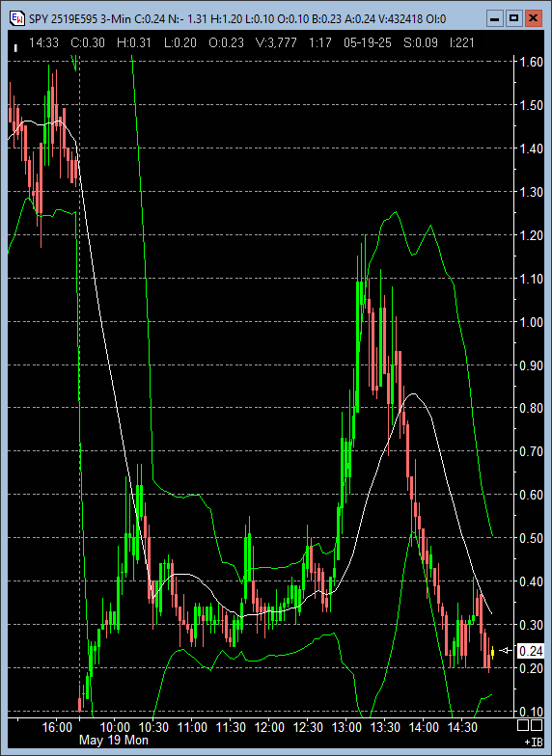Click the V:3,777 volume readout

coord(276,42)
